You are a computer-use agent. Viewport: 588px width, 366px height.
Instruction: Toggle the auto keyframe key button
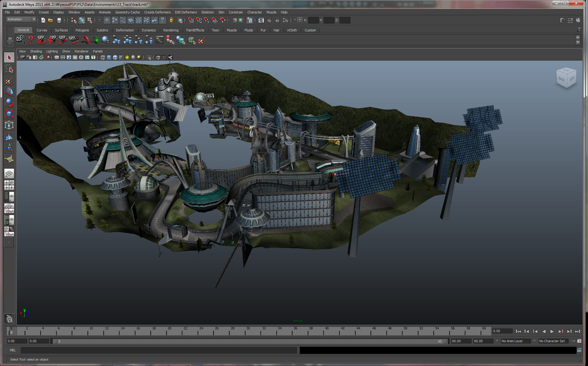click(x=573, y=341)
